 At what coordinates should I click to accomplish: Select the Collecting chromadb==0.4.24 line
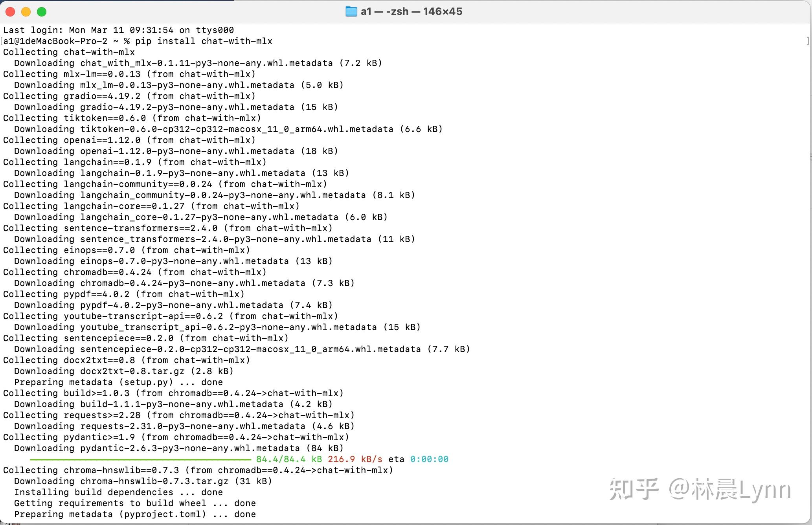click(x=134, y=272)
